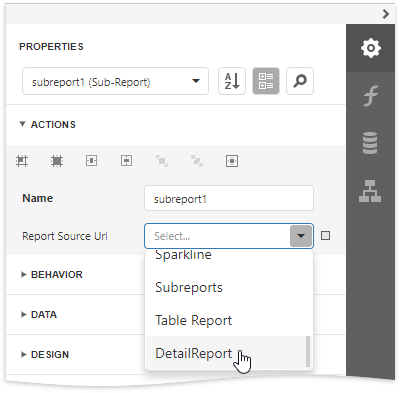This screenshot has width=400, height=393.
Task: Collapse the side panel with the chevron
Action: tap(386, 14)
